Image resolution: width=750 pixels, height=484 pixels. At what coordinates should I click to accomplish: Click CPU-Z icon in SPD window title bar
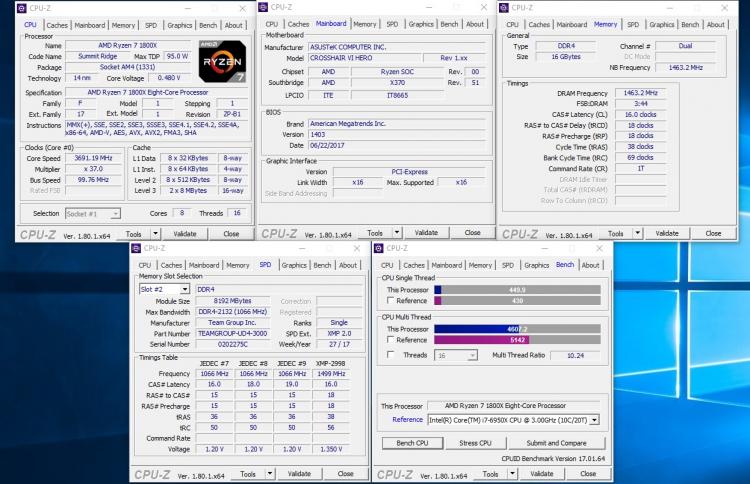pyautogui.click(x=136, y=248)
